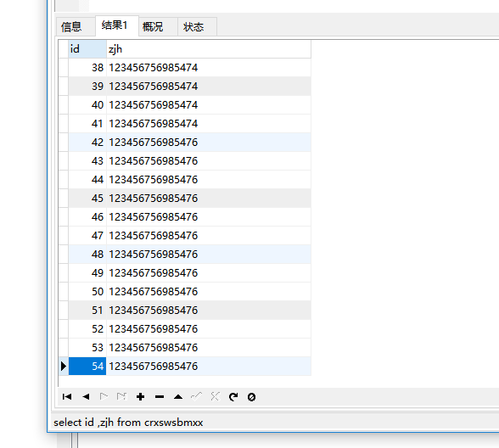Select the id cell 41
The height and width of the screenshot is (448, 499).
(x=87, y=124)
